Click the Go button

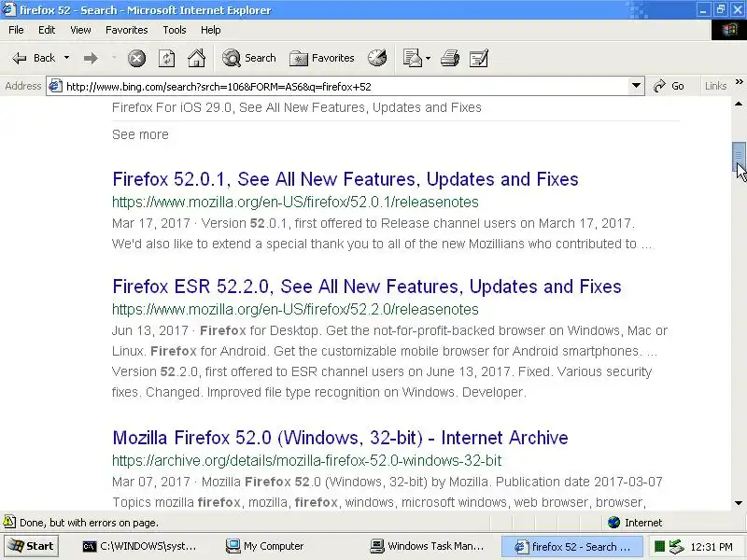[669, 86]
